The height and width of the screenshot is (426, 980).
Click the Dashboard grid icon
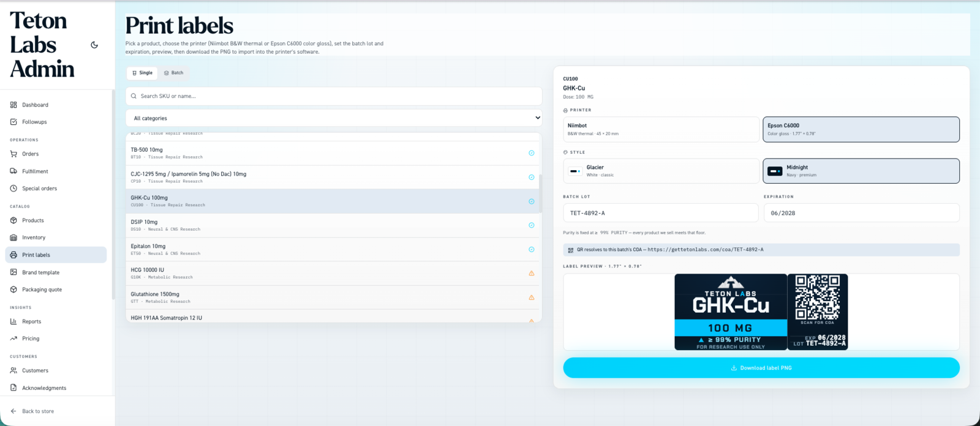pyautogui.click(x=13, y=105)
